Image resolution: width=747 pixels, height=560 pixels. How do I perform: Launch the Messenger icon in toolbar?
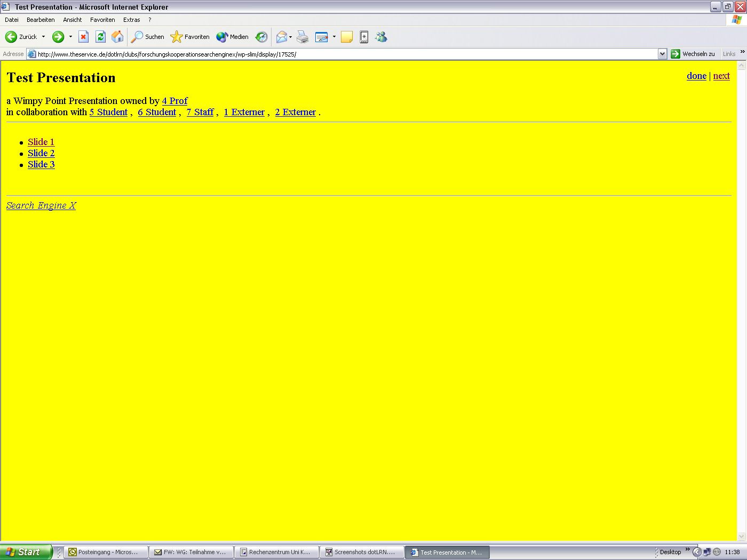tap(381, 37)
